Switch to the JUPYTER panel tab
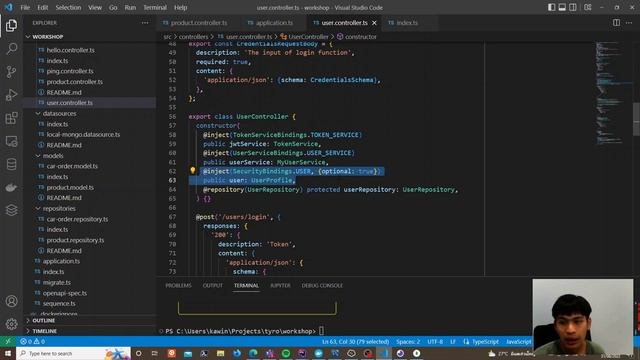 tap(280, 285)
